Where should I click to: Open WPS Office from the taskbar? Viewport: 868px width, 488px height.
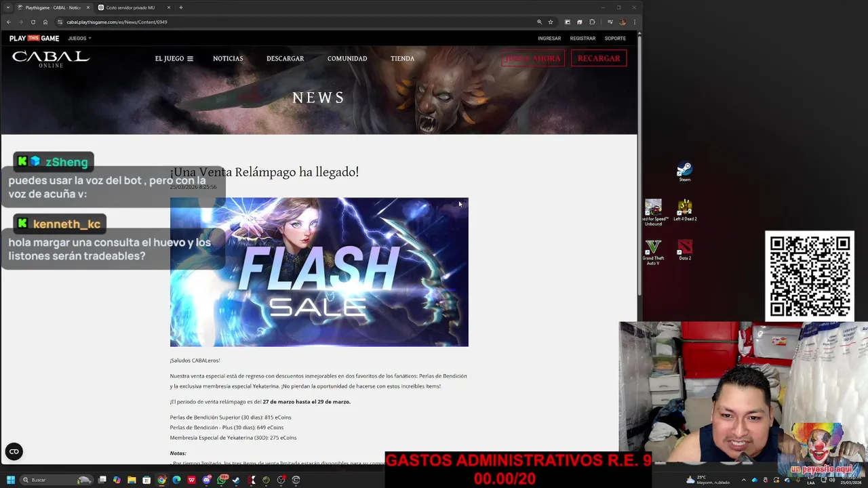point(191,480)
